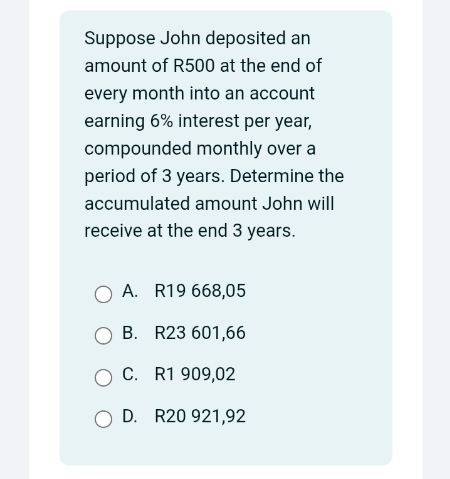
Task: Click the phrase 'every month' in the question
Action: coord(134,94)
